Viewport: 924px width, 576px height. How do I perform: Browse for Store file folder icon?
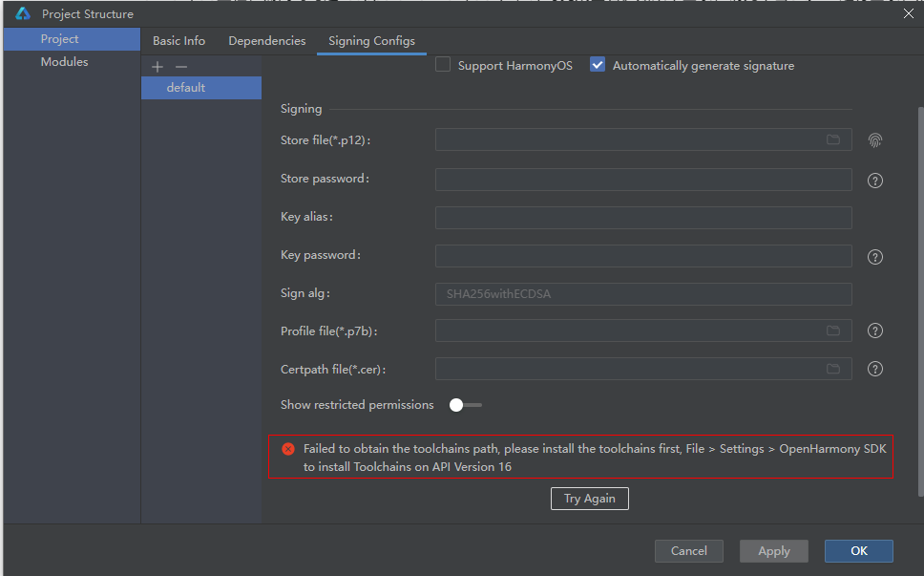pos(833,139)
